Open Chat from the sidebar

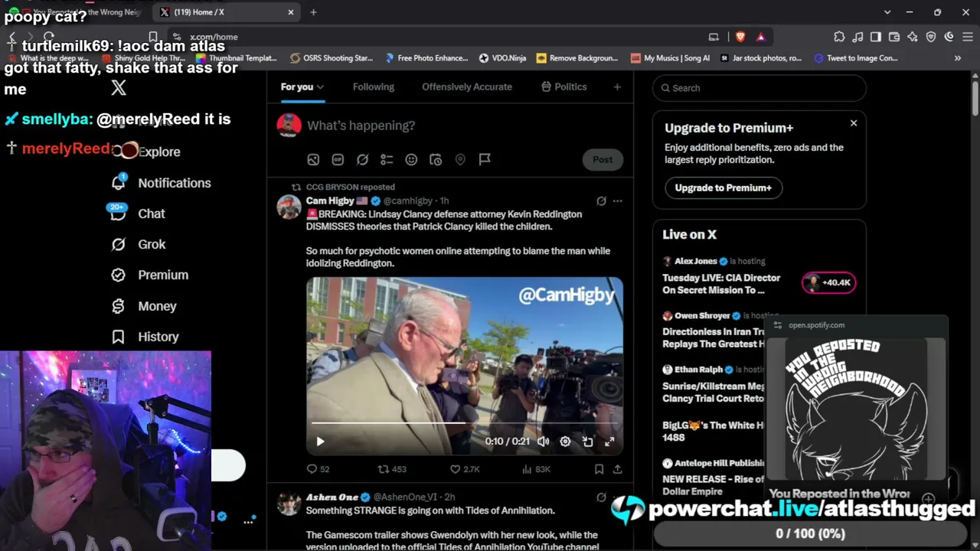click(139, 214)
